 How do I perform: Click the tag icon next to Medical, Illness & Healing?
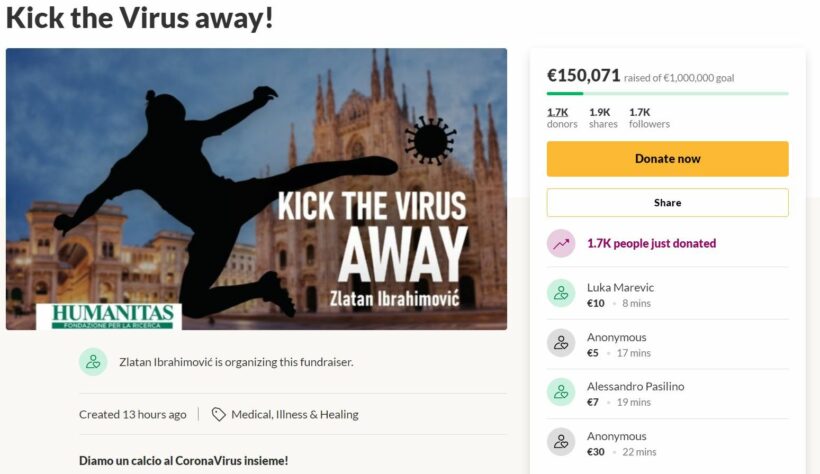tap(218, 414)
